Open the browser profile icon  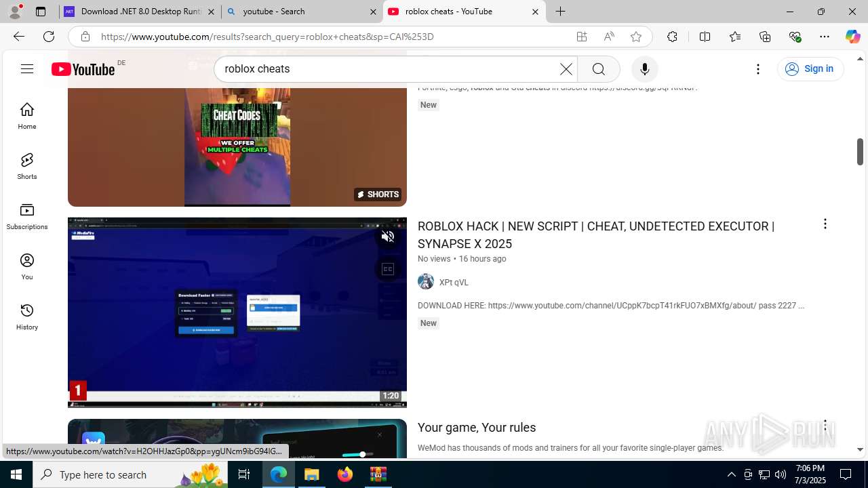pyautogui.click(x=15, y=12)
